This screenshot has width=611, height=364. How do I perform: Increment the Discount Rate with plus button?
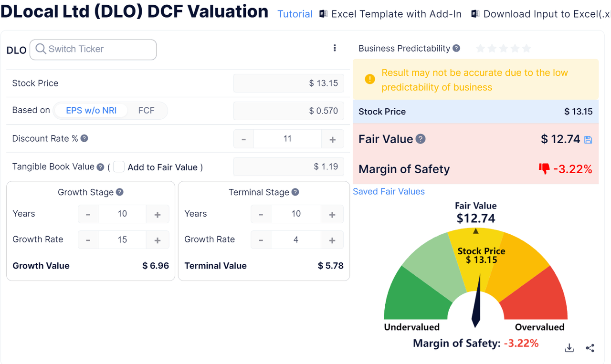[x=332, y=138]
